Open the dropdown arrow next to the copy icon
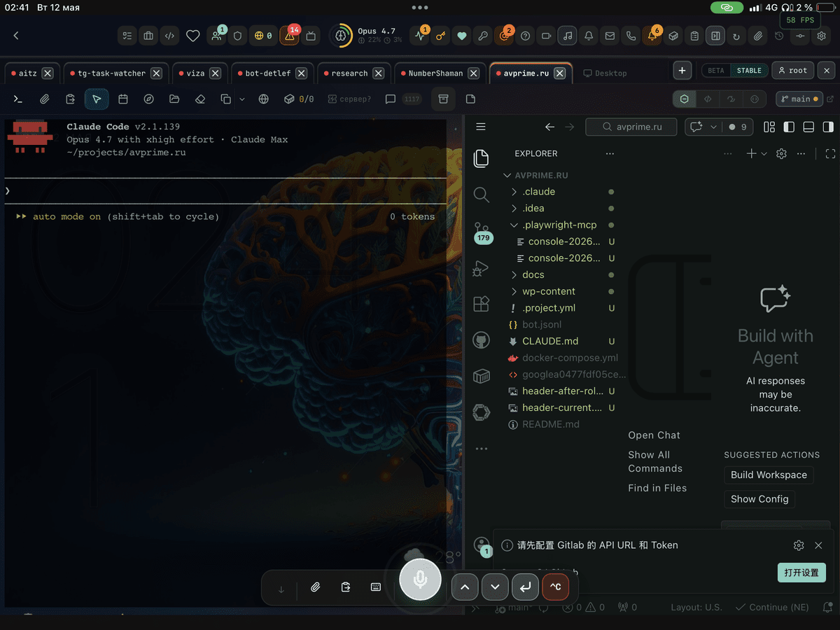840x630 pixels. click(242, 99)
